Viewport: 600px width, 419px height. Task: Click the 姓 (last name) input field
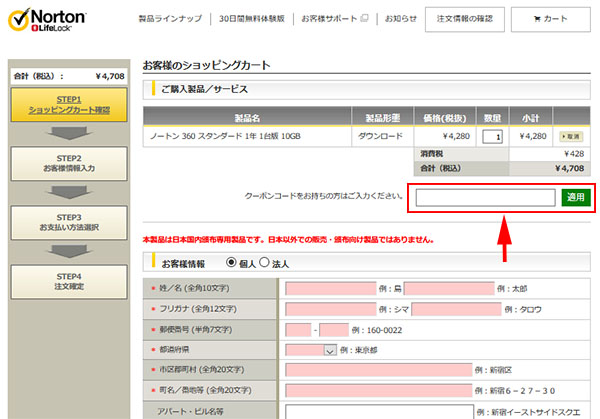coord(331,289)
